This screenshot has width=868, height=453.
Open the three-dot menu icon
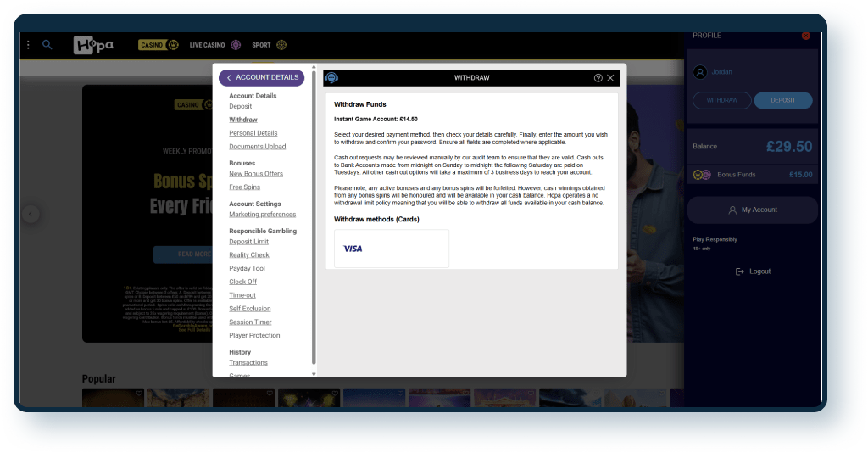click(x=28, y=45)
